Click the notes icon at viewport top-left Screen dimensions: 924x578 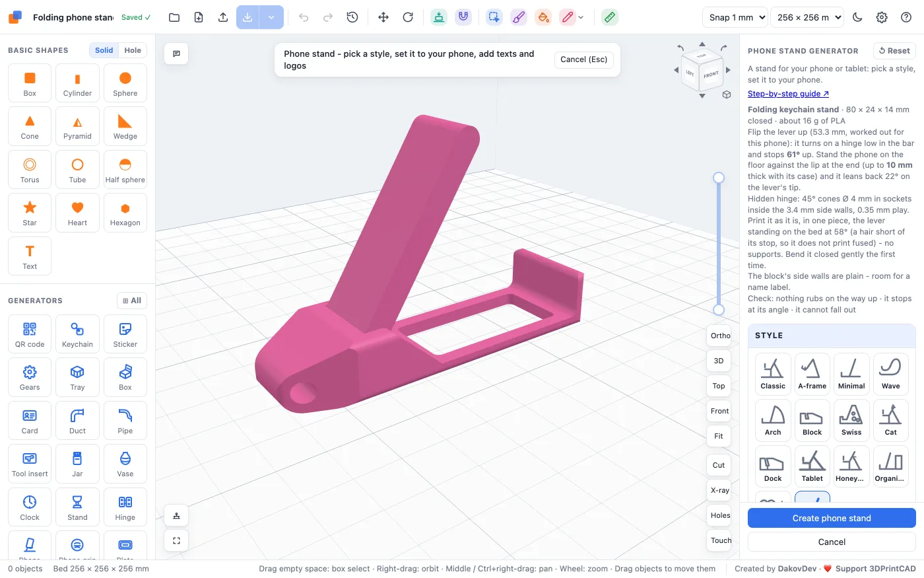point(176,54)
